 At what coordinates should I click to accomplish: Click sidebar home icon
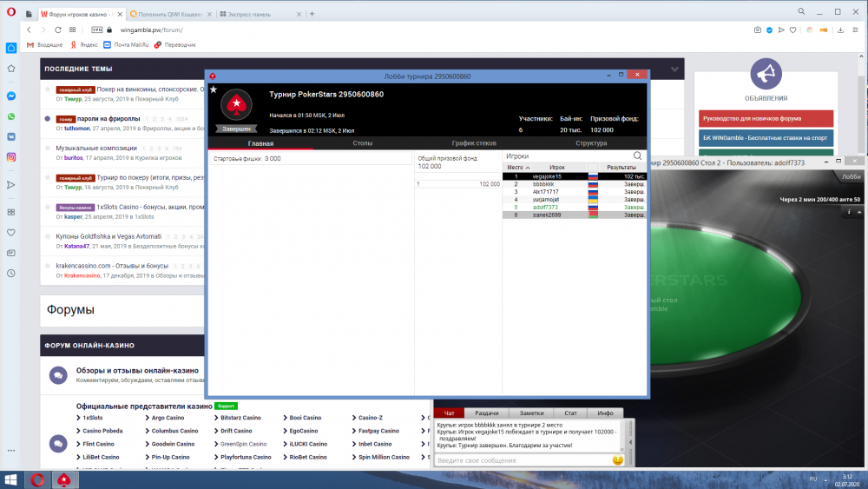[11, 48]
